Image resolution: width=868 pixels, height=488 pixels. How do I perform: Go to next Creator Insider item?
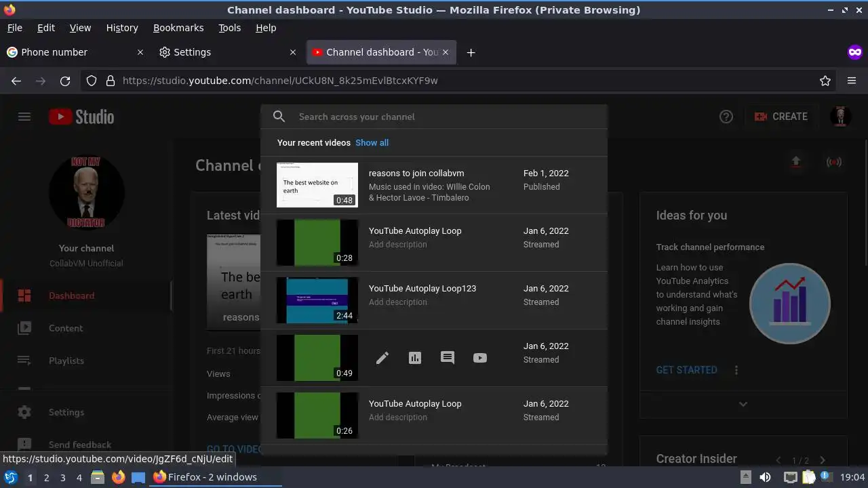pos(823,460)
